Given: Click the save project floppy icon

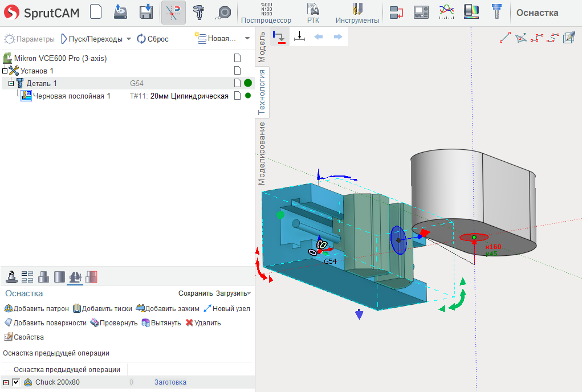Looking at the screenshot, I should click(x=146, y=12).
